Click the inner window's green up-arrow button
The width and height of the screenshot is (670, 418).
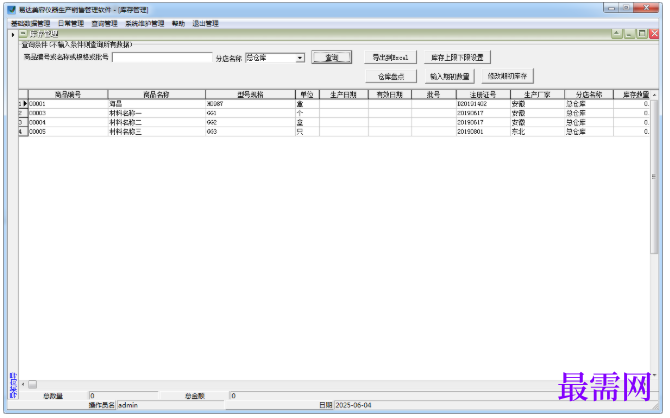[617, 33]
